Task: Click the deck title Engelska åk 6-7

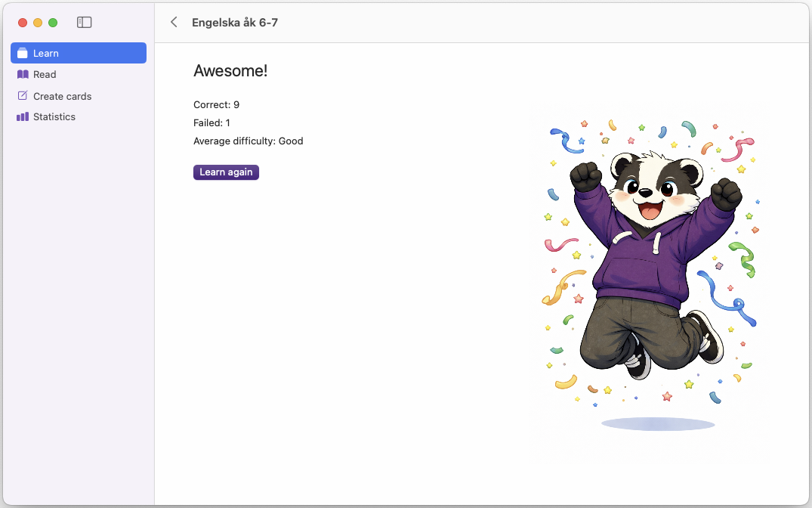Action: (235, 23)
